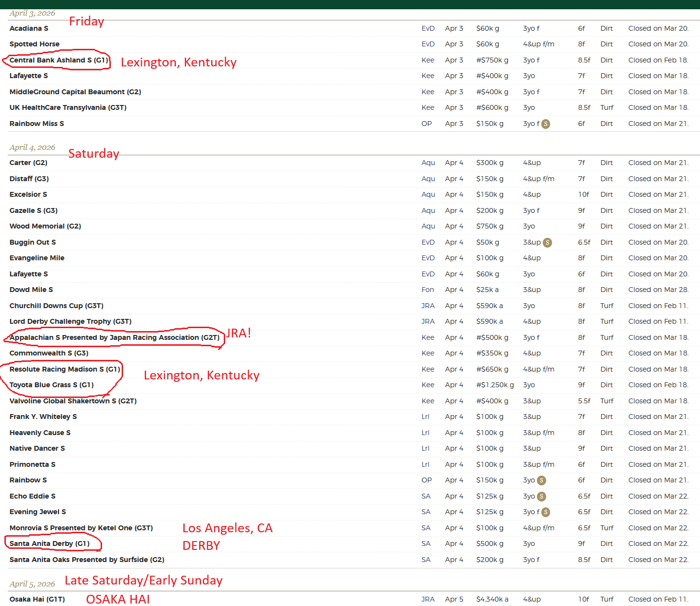This screenshot has height=606, width=700.
Task: Open Toyota Blue Grass S (G1)
Action: (x=52, y=385)
